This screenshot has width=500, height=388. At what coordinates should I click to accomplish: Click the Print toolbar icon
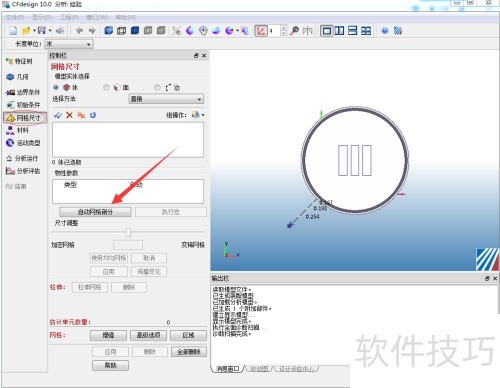60,31
